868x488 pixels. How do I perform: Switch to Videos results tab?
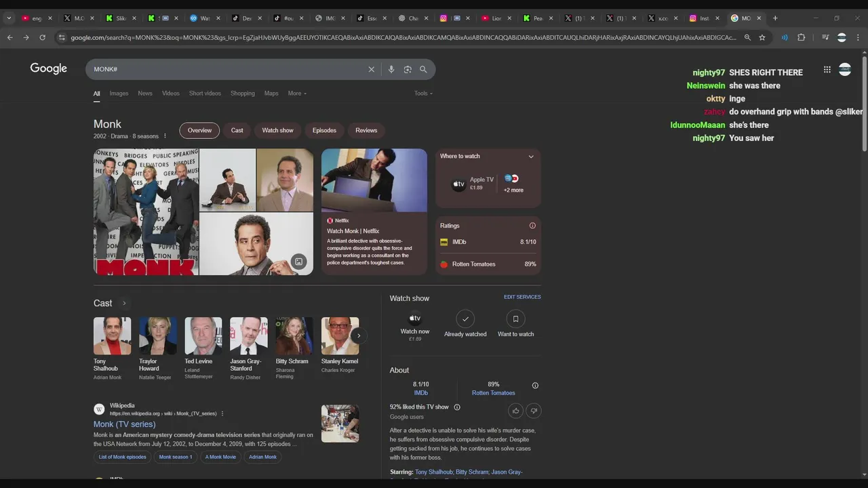pyautogui.click(x=171, y=94)
